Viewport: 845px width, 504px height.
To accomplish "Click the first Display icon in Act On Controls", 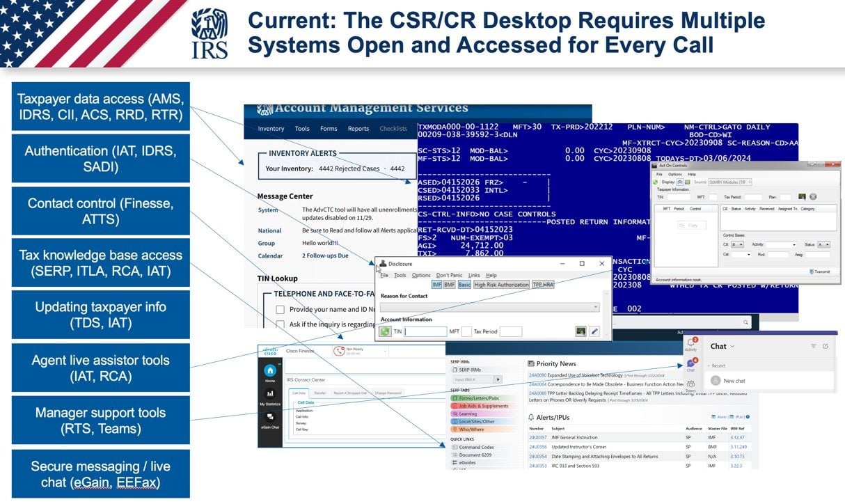I will pos(680,182).
